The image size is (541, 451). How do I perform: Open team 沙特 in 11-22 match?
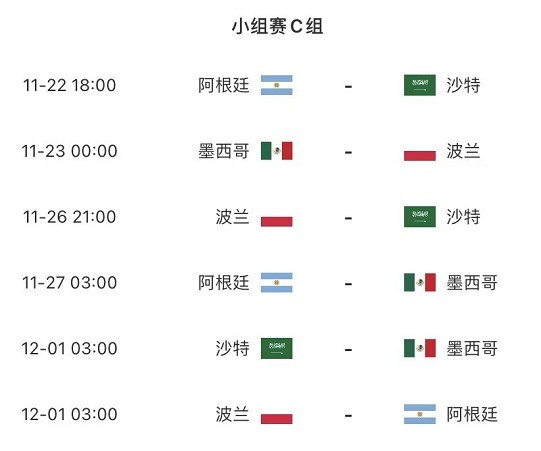[x=463, y=85]
